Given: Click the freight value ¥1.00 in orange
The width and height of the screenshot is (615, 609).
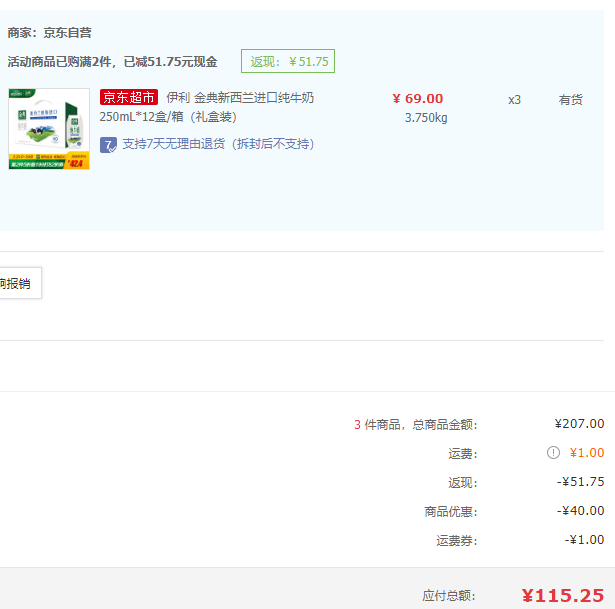Looking at the screenshot, I should coord(587,453).
